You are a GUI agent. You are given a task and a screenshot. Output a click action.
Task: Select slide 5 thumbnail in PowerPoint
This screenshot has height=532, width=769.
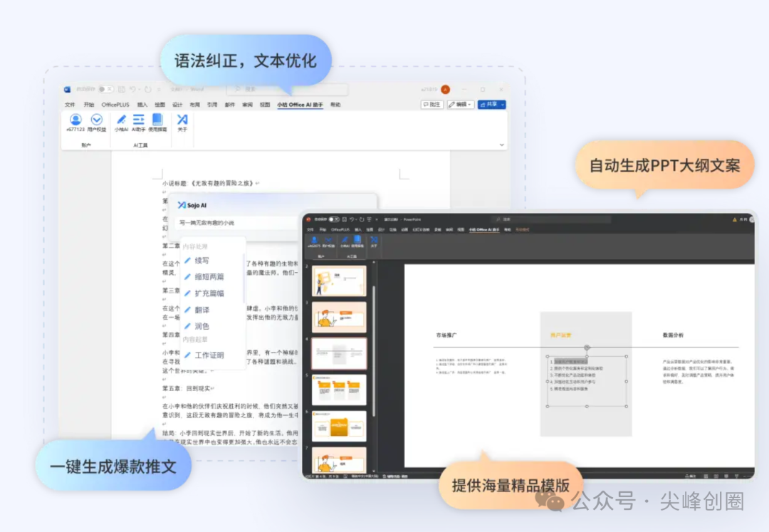click(x=339, y=390)
